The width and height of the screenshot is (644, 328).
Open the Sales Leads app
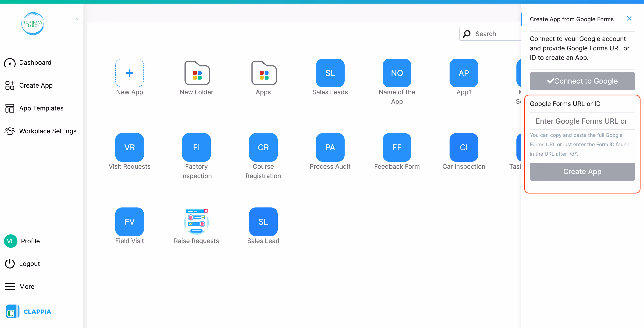[x=330, y=73]
